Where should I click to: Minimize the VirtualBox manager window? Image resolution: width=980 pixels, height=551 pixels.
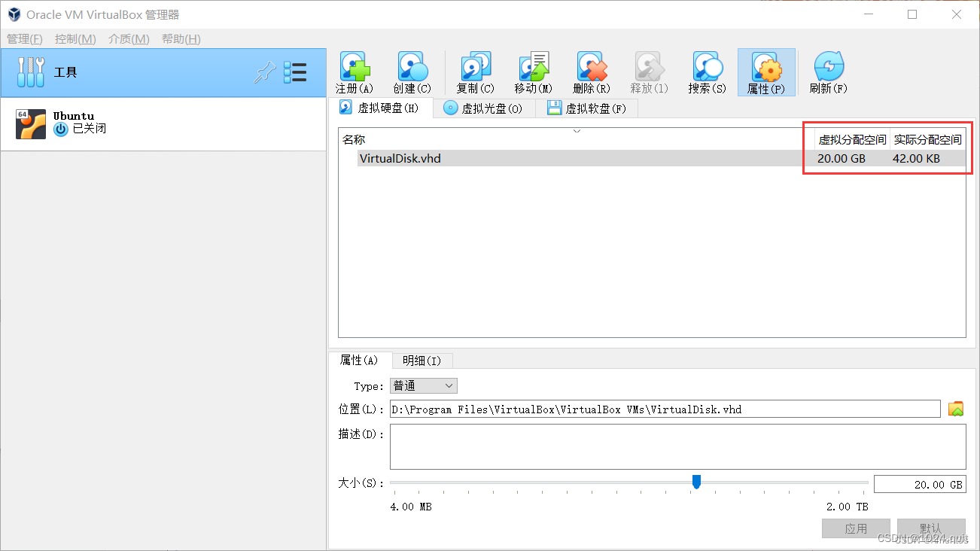[867, 14]
